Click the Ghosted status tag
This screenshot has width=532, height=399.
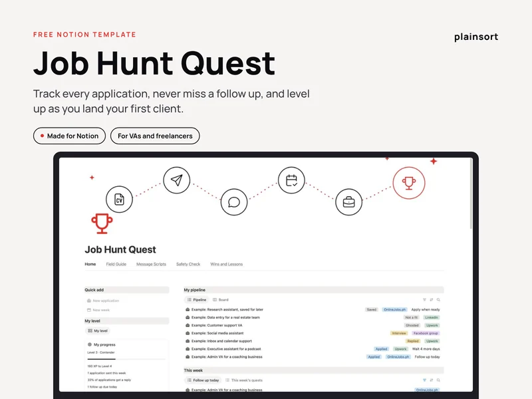tap(412, 325)
